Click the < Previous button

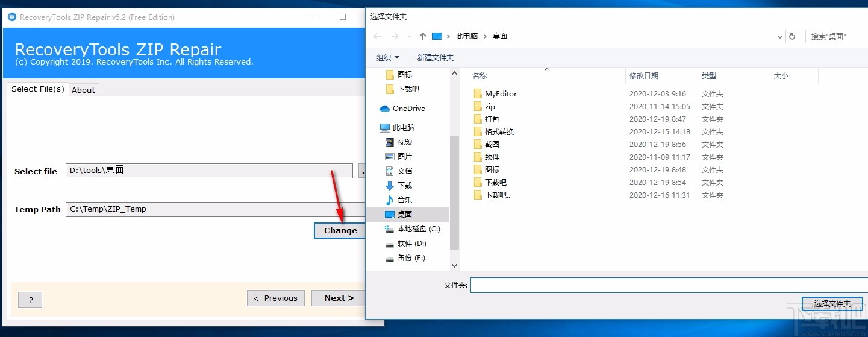(276, 298)
